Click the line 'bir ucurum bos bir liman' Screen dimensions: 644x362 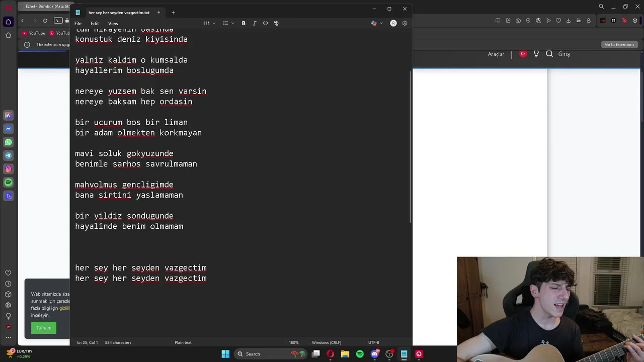131,122
